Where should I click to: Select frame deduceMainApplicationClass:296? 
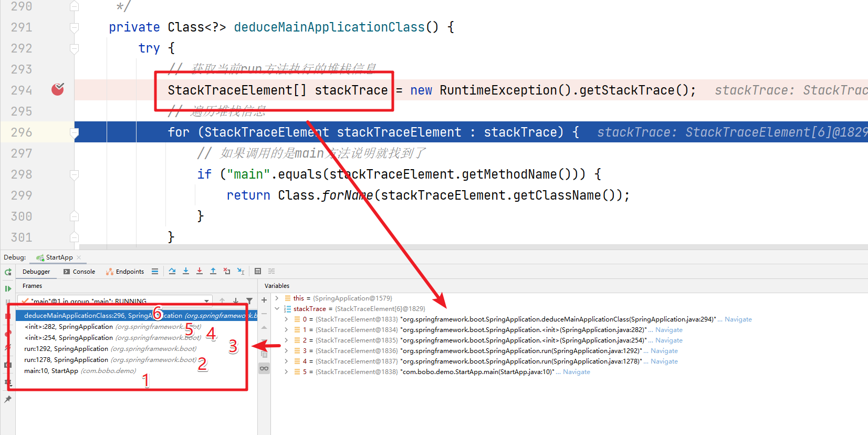137,315
